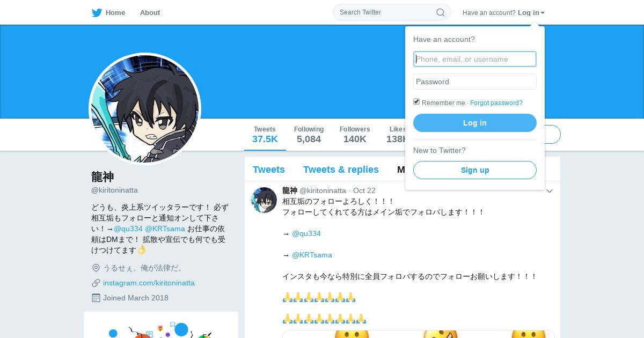
Task: Click the search magnifier icon
Action: [440, 12]
